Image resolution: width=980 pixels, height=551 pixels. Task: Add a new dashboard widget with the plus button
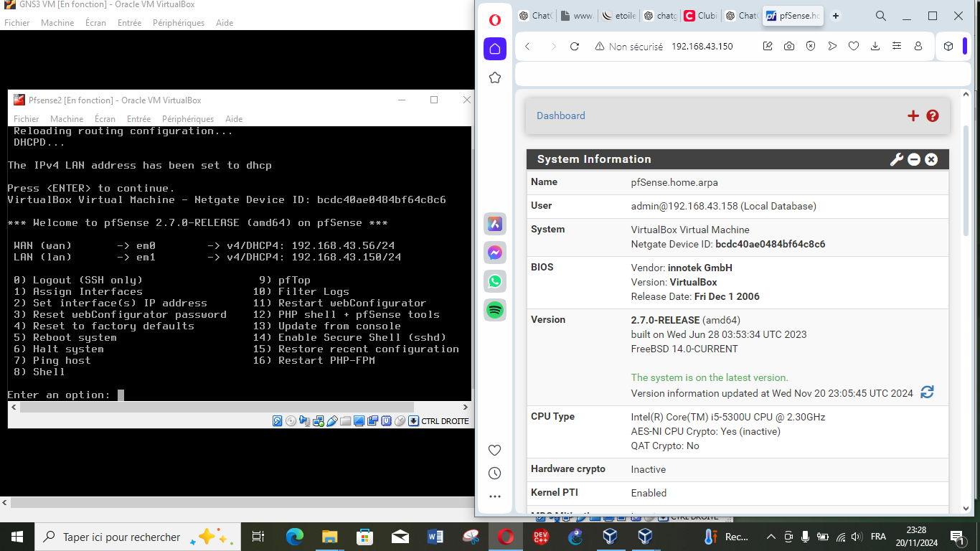tap(913, 116)
